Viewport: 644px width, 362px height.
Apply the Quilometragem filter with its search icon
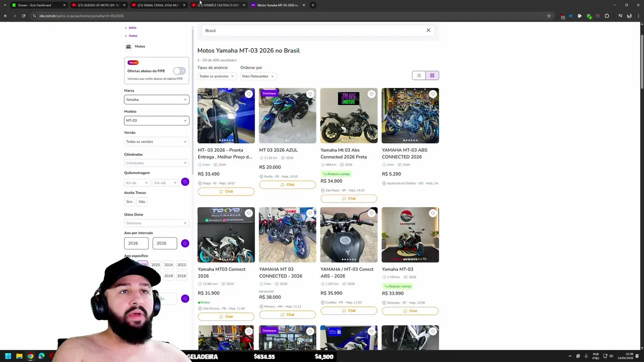[185, 182]
